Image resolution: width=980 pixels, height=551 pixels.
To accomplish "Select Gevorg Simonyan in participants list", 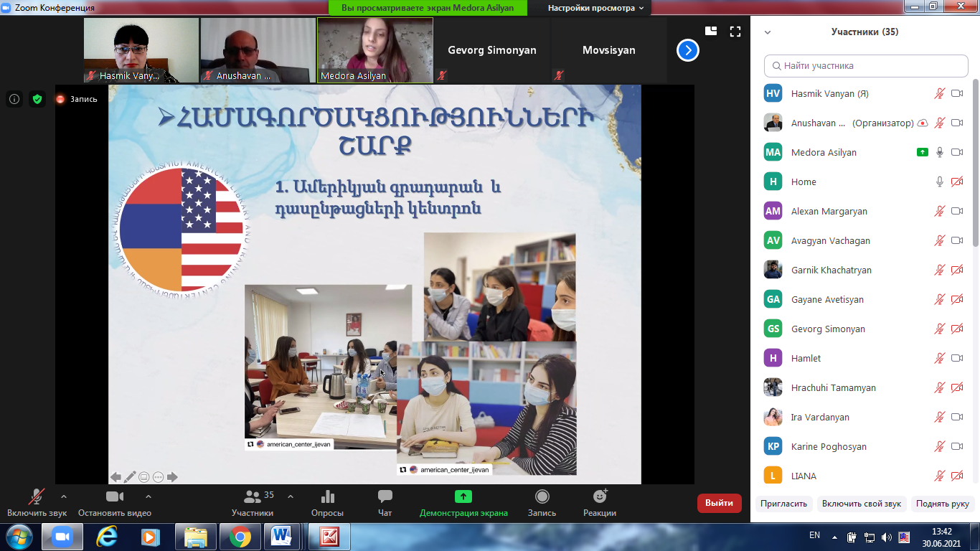I will coord(864,329).
